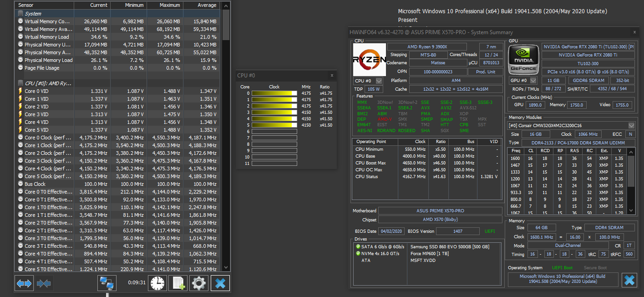The image size is (644, 297).
Task: Click the blue expand-columns arrows button
Action: tap(24, 283)
